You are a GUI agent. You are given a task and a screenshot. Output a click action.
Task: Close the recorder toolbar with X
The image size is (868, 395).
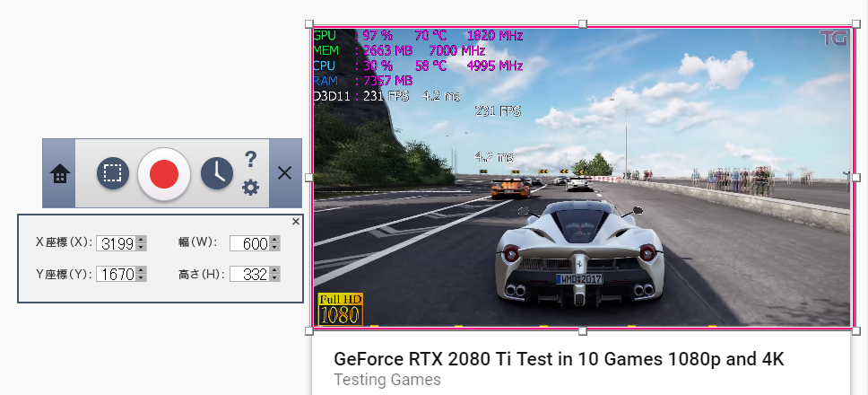click(284, 173)
